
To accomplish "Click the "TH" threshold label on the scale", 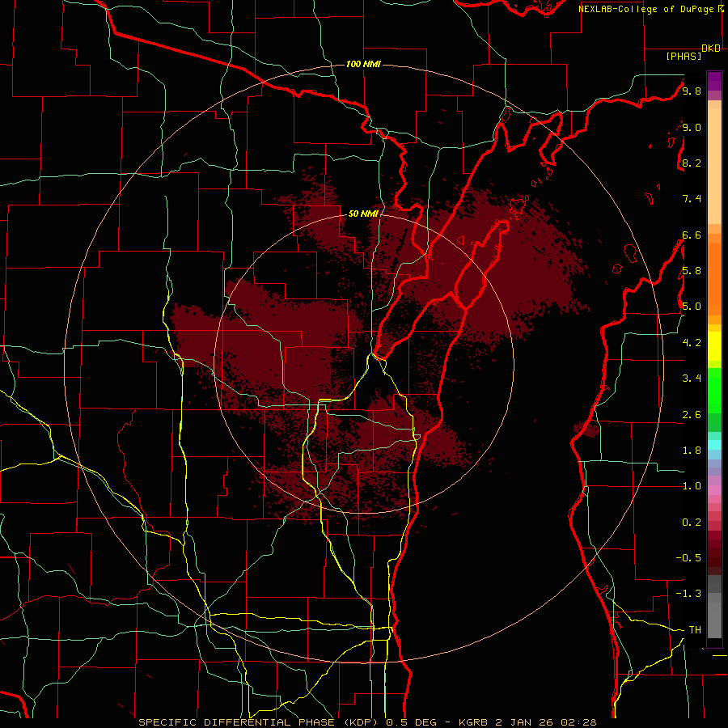I will (695, 630).
